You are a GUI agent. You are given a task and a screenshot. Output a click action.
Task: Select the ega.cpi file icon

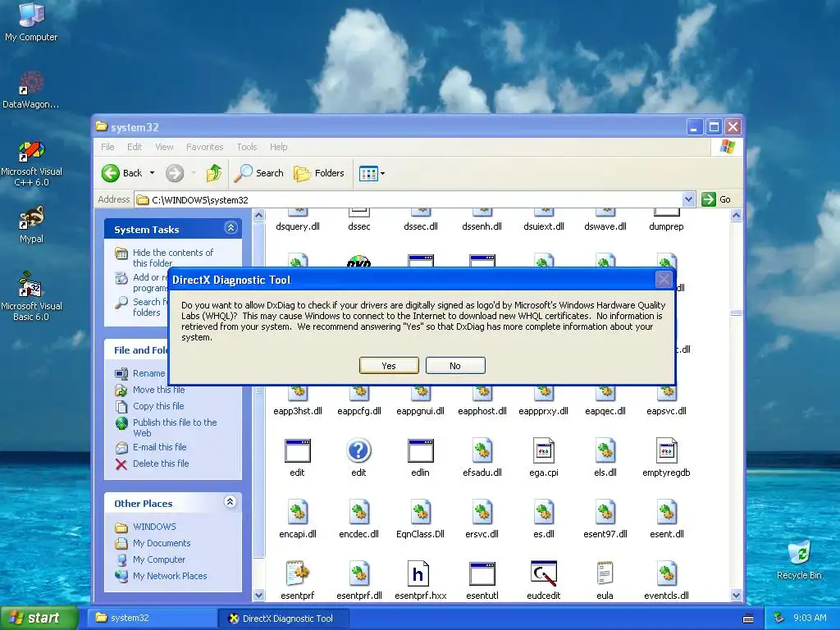[x=544, y=451]
